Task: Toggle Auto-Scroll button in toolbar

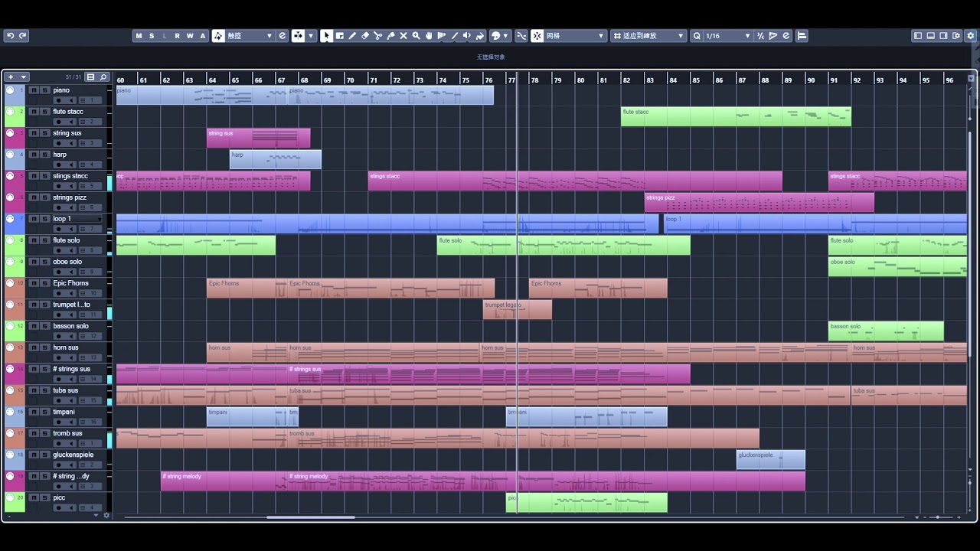Action: click(299, 36)
